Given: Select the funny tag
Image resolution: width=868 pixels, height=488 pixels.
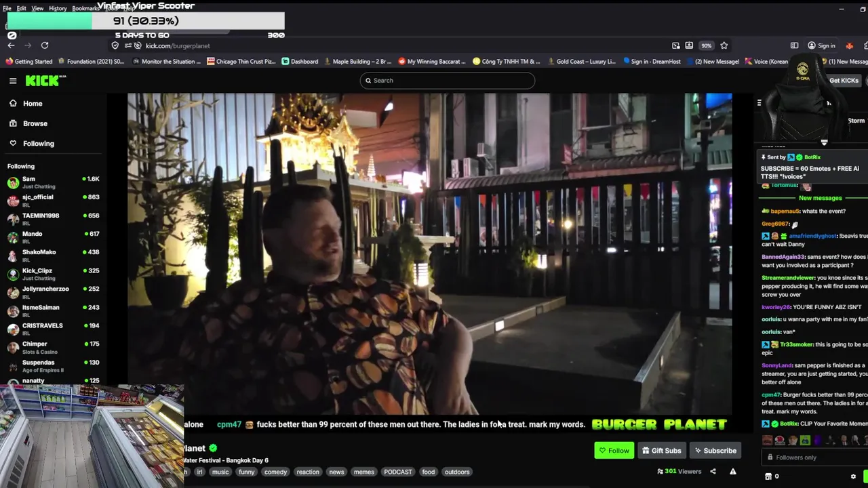Looking at the screenshot, I should [x=247, y=472].
